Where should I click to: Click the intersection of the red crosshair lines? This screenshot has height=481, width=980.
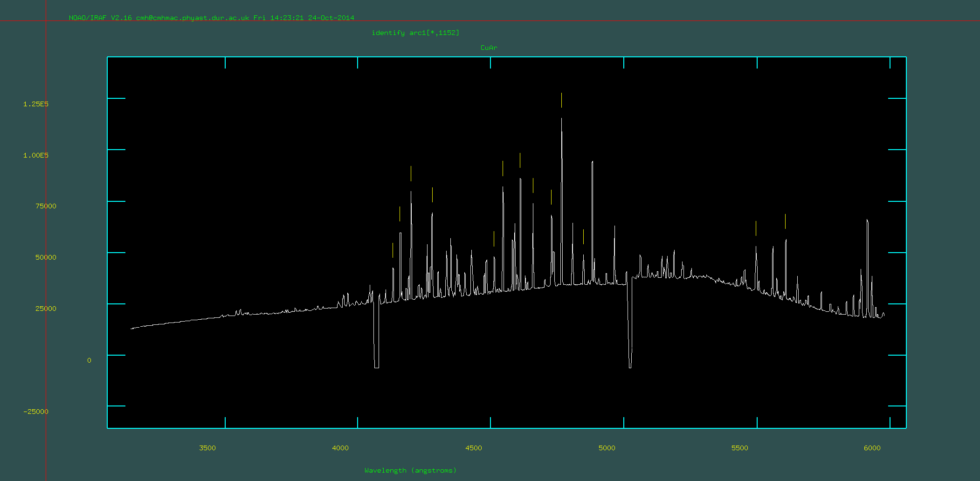(46, 21)
